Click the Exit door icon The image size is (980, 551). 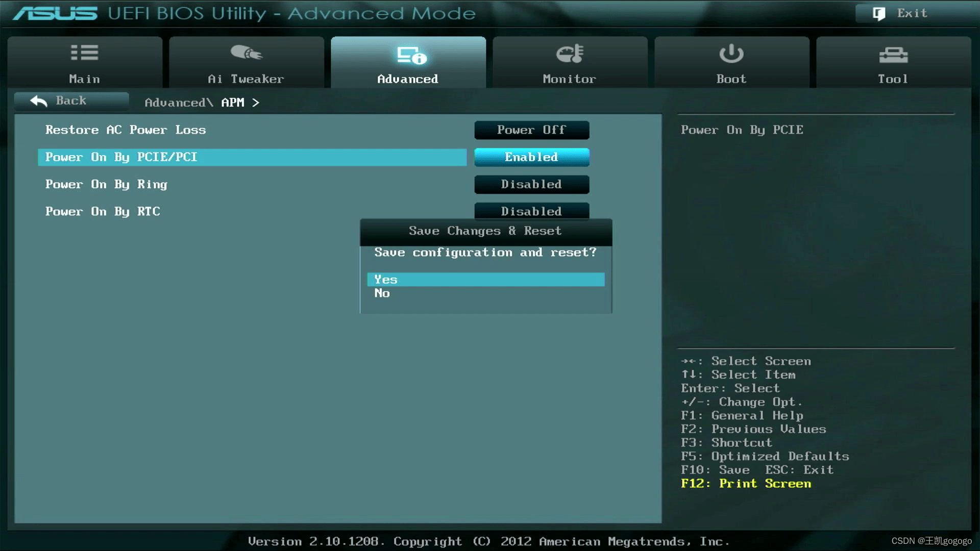coord(878,14)
